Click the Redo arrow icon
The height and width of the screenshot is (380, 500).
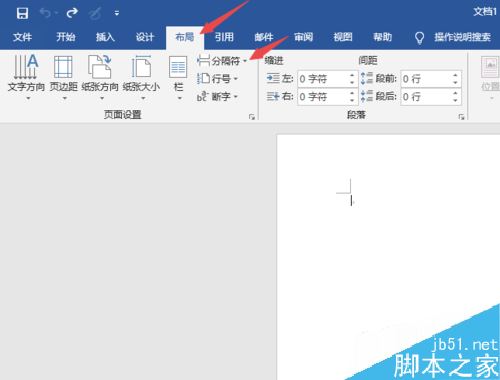tap(72, 13)
